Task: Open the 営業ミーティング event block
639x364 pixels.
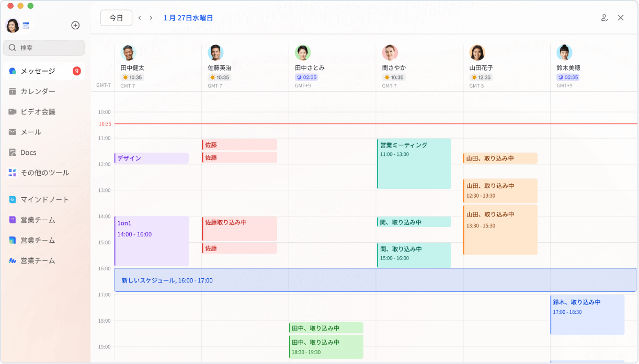Action: tap(414, 163)
